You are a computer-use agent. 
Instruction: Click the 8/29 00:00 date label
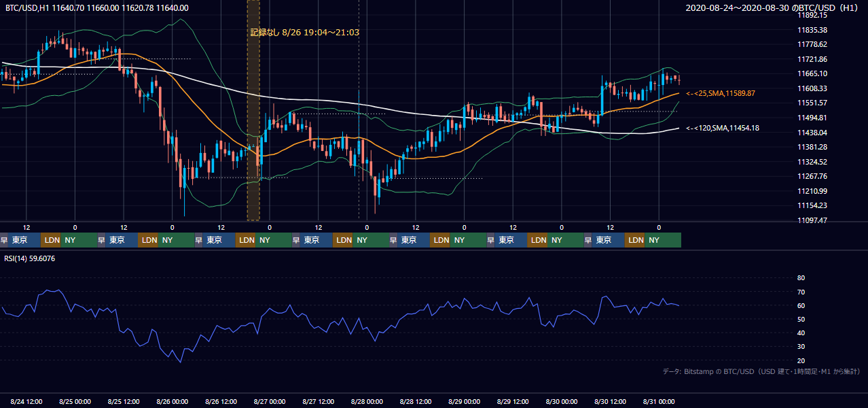[465, 402]
